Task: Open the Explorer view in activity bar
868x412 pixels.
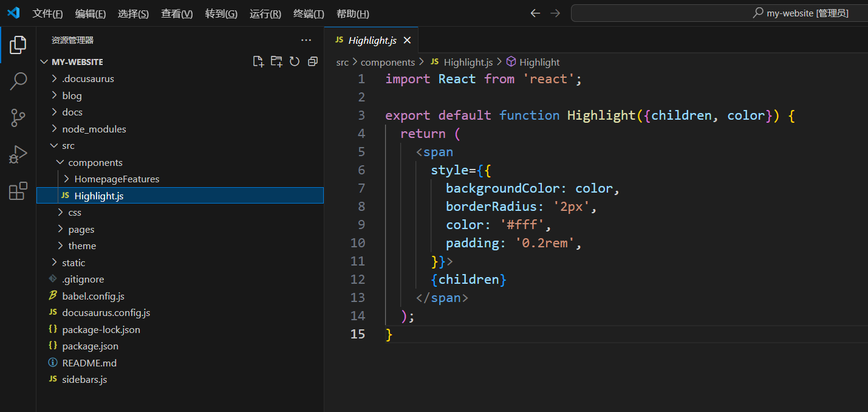Action: click(18, 44)
